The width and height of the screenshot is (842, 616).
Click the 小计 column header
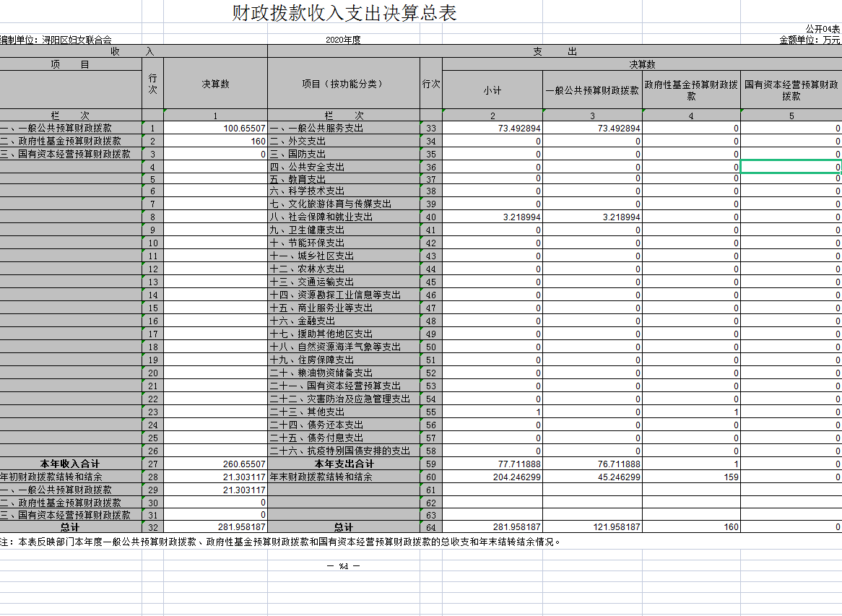[x=492, y=90]
